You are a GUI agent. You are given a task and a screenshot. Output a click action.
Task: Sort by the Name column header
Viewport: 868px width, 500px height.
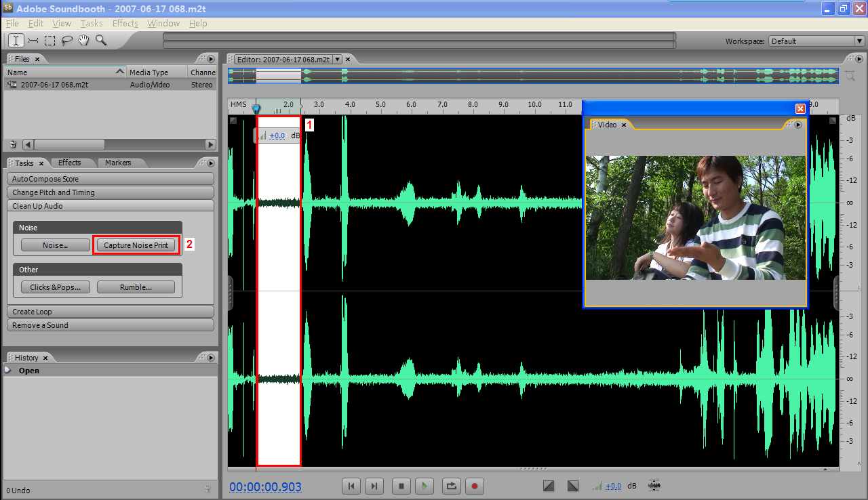65,72
